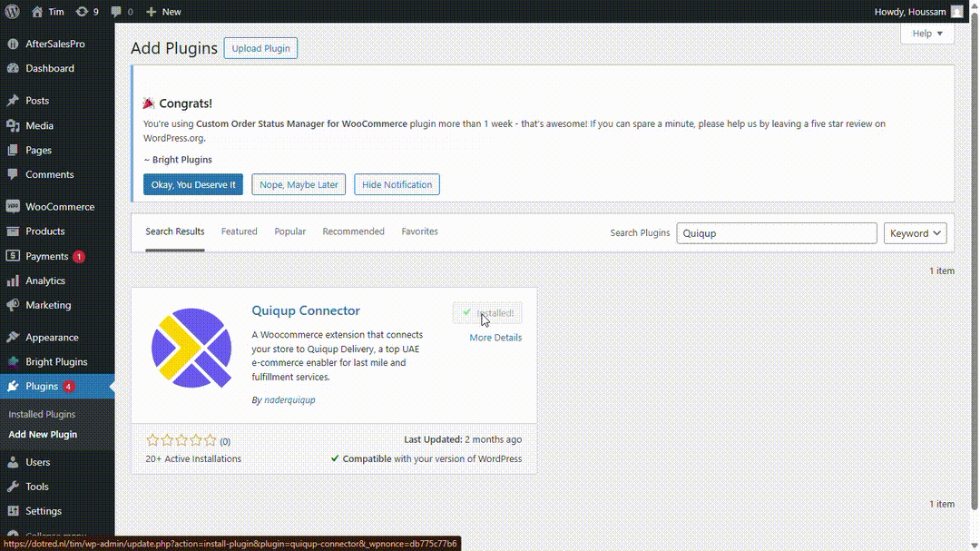
Task: Click the Settings sliders icon
Action: (x=13, y=511)
